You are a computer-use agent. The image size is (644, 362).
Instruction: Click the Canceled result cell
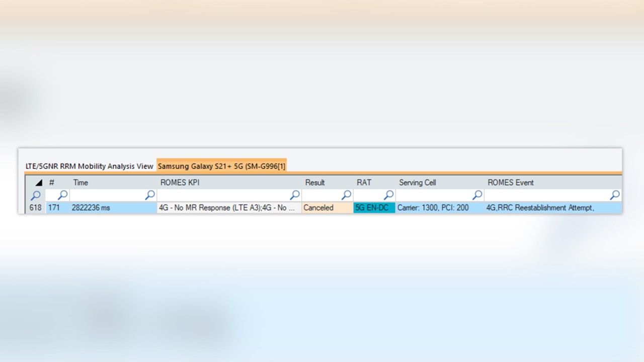tap(328, 208)
